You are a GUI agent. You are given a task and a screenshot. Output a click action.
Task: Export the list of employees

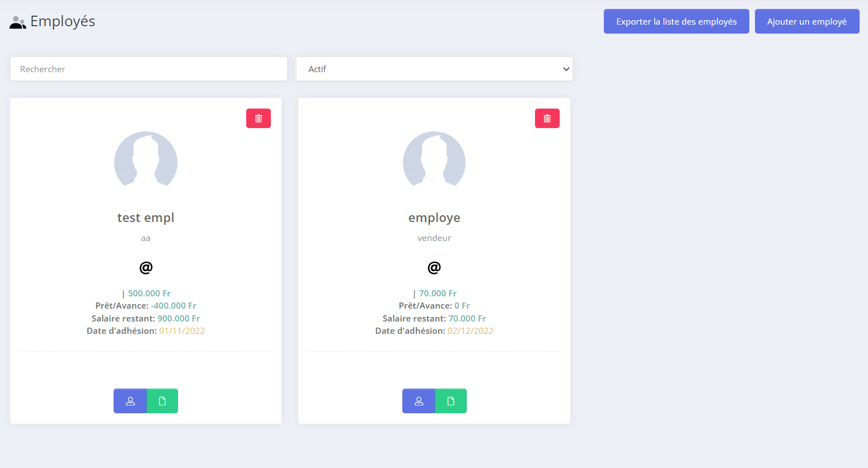click(x=676, y=21)
